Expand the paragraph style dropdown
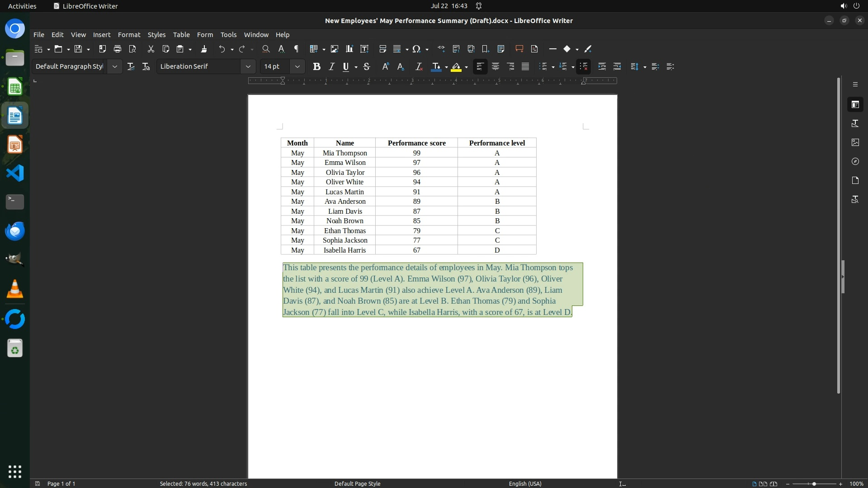Image resolution: width=868 pixels, height=488 pixels. (x=115, y=66)
